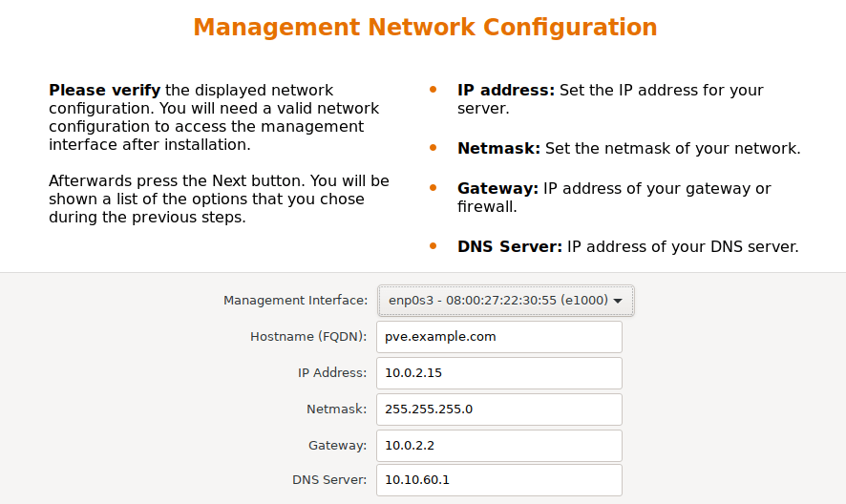Click the 'DNS Server:' form label
The image size is (846, 504).
tap(329, 480)
